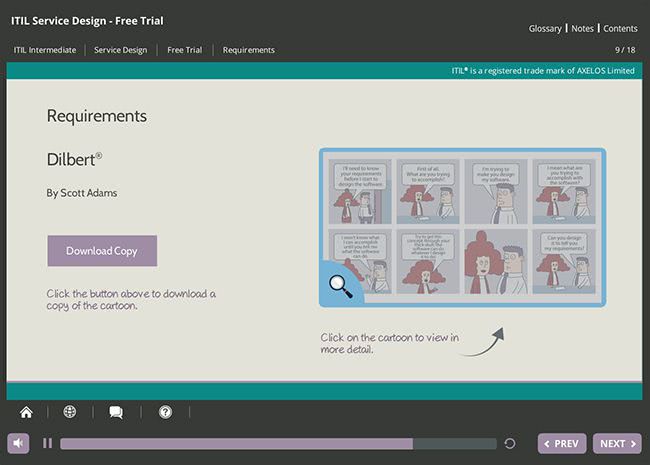The height and width of the screenshot is (465, 650).
Task: Mute audio with the speaker button
Action: coord(18,443)
